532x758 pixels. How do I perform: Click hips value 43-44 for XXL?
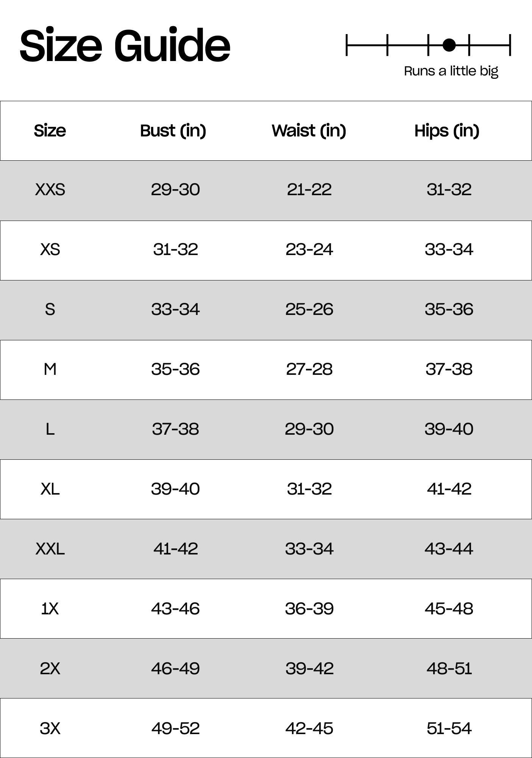[449, 549]
